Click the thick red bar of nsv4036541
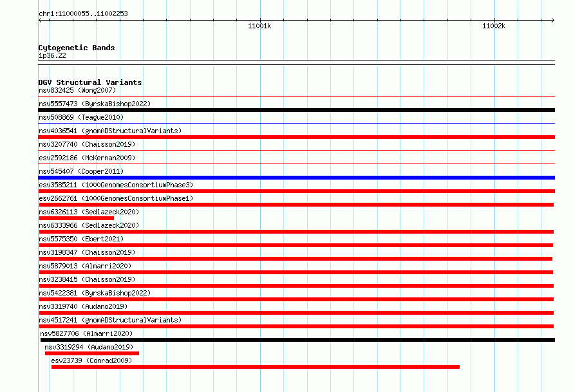Image resolution: width=573 pixels, height=392 pixels. [296, 137]
